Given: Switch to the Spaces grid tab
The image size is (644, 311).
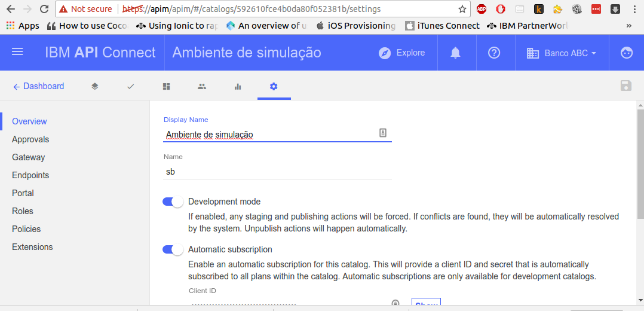Looking at the screenshot, I should pyautogui.click(x=166, y=86).
